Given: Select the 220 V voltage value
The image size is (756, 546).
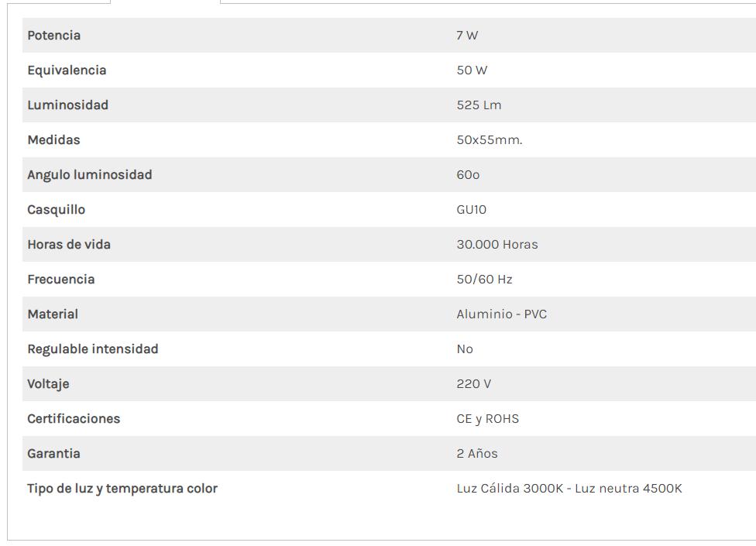Looking at the screenshot, I should point(473,384).
